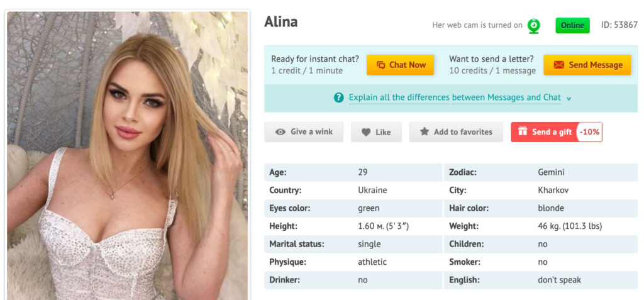Click the chat bubbles icon in Chat Now
The height and width of the screenshot is (300, 644).
point(380,65)
